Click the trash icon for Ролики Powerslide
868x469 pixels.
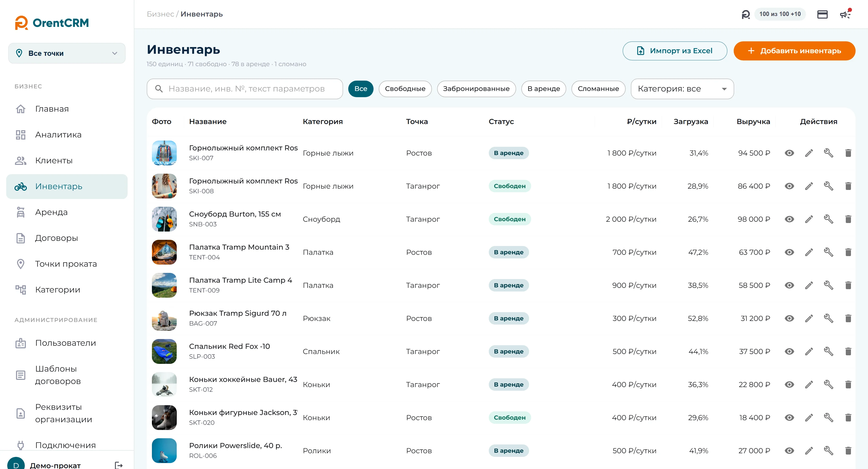coord(848,451)
